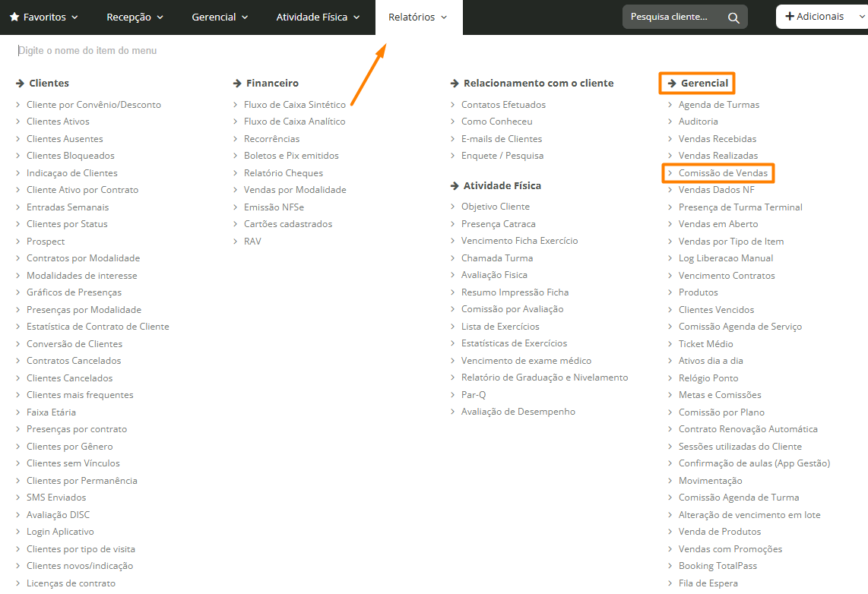Screen dimensions: 868x594
Task: Select Recorrências menu entry
Action: (272, 139)
